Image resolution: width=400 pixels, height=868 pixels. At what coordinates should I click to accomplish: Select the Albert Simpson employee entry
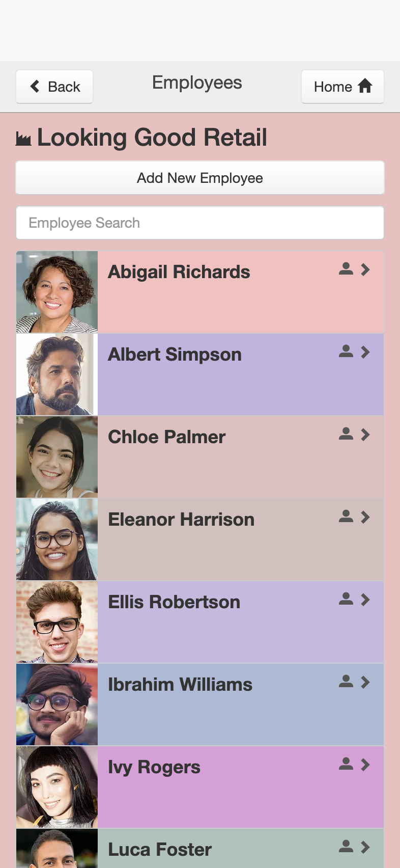[x=200, y=374]
